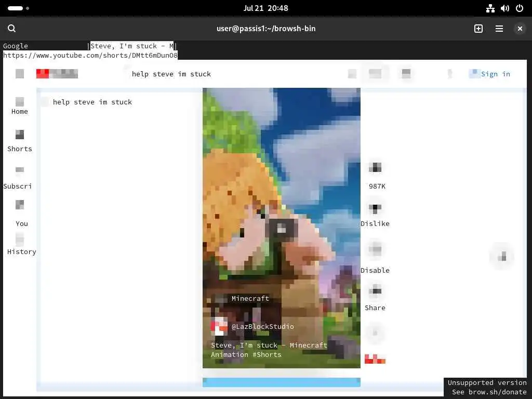Open Subscriptions in the sidebar

18,178
